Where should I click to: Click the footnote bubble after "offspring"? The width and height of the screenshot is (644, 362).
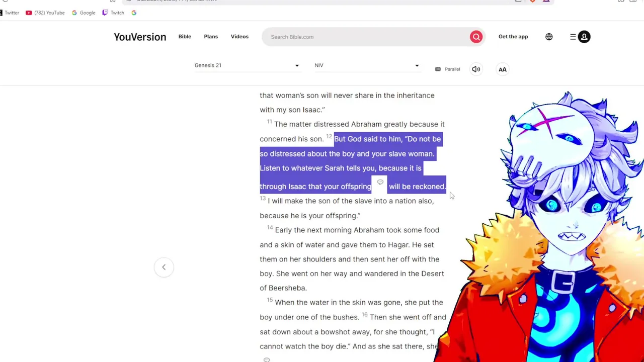point(380,183)
